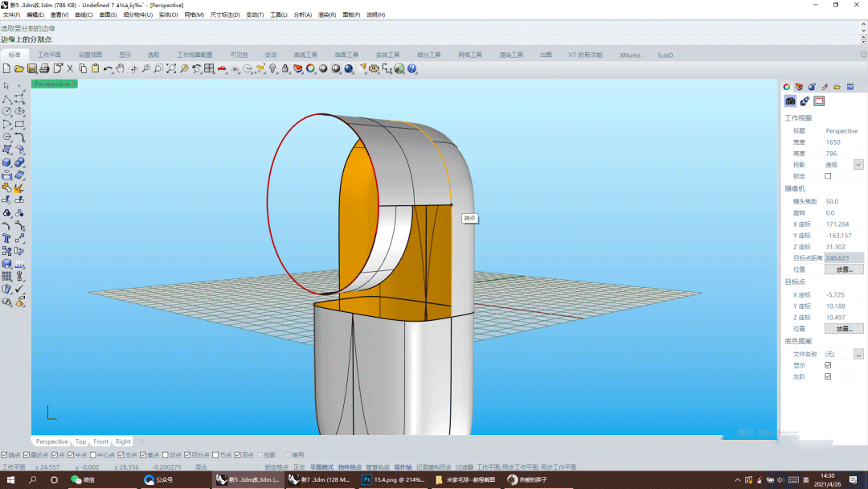Click the Hide objects lightbulb icon
This screenshot has width=868, height=489.
272,69
